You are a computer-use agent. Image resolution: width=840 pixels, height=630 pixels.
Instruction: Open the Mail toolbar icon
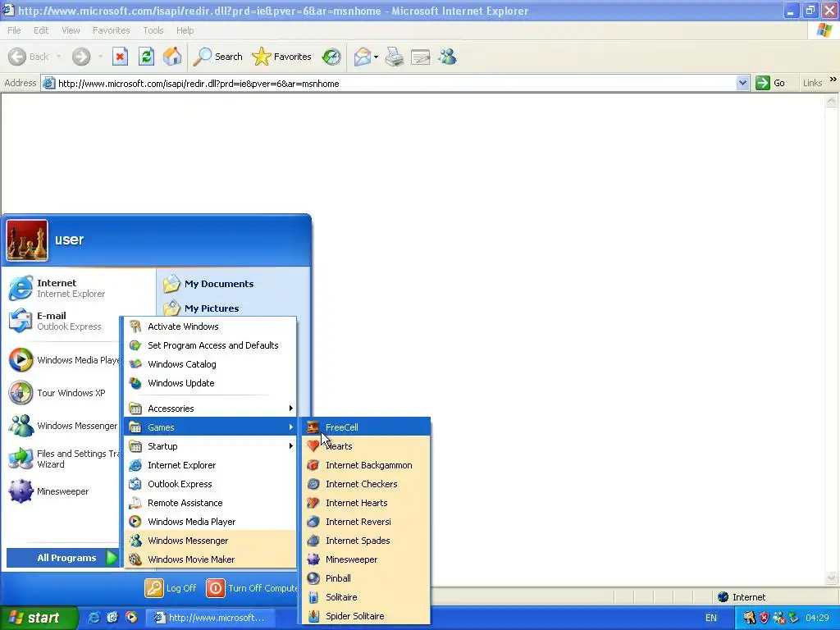[363, 57]
